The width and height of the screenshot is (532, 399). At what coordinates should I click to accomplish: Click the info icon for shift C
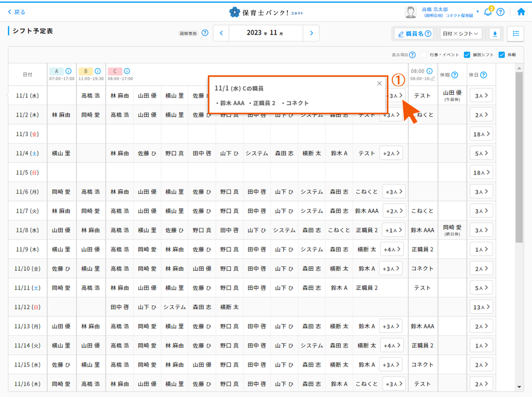pyautogui.click(x=127, y=71)
